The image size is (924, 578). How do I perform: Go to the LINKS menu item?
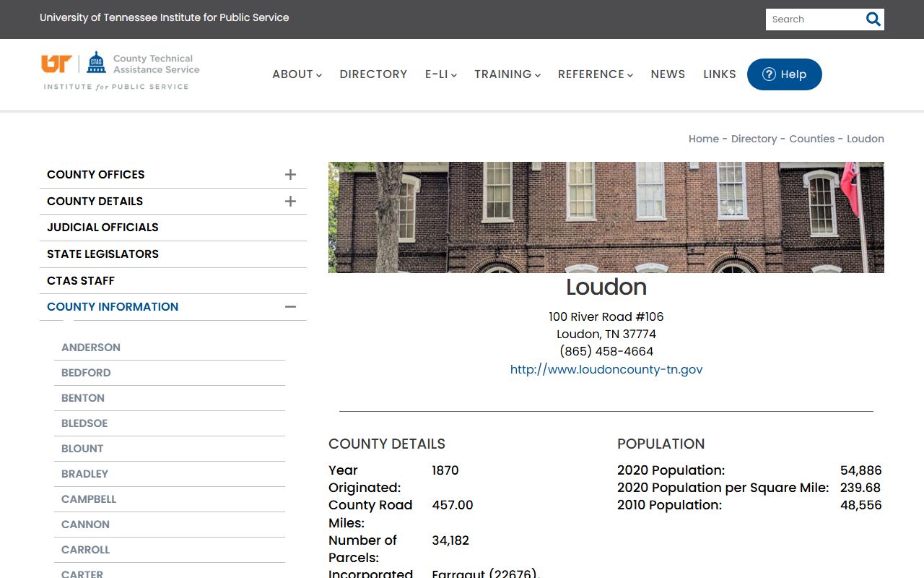(x=720, y=74)
